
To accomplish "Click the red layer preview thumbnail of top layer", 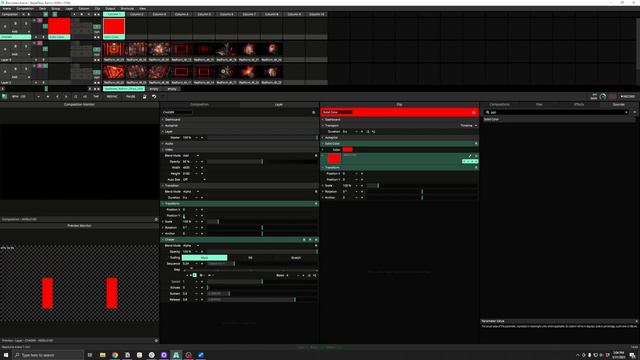I will pos(59,26).
